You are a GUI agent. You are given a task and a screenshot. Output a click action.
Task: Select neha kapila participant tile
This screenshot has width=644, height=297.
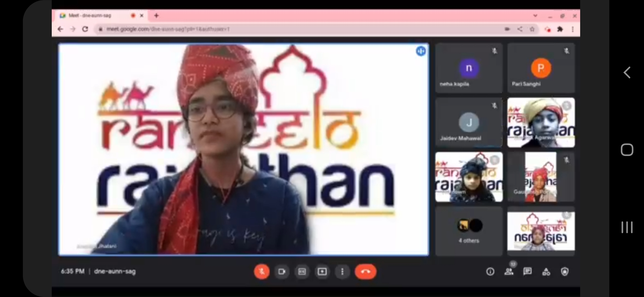click(469, 68)
